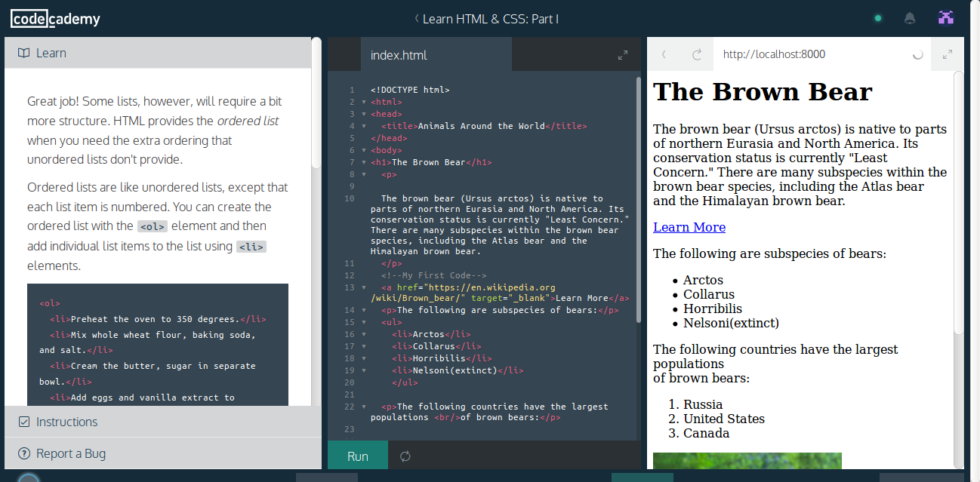Viewport: 980px width, 482px height.
Task: Collapse the body fold arrow on line 6
Action: pyautogui.click(x=364, y=150)
